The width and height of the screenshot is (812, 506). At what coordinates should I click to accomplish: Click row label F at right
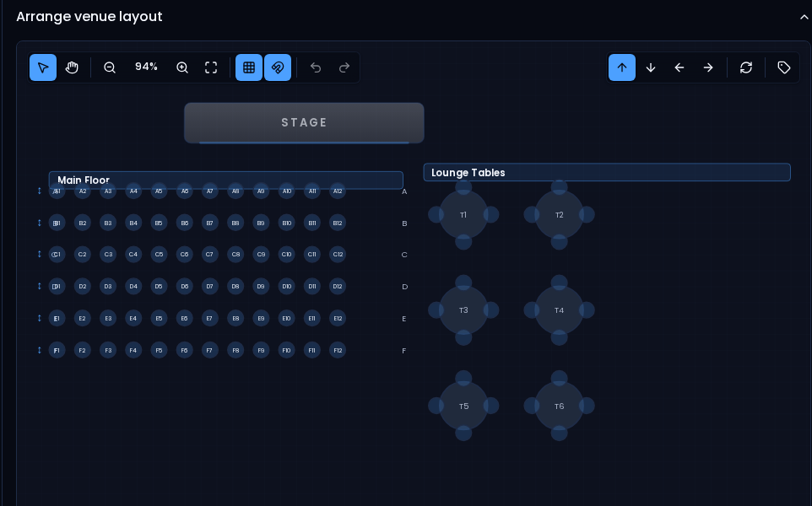pos(404,351)
